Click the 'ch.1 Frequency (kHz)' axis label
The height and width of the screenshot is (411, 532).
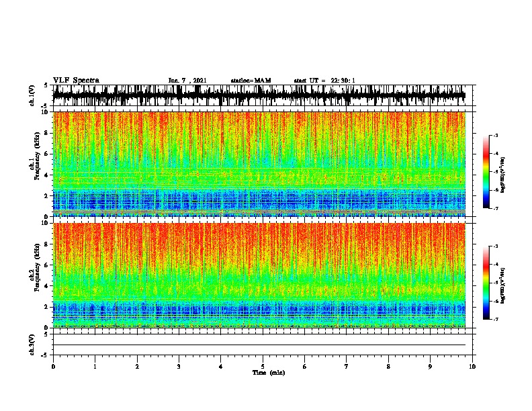click(x=34, y=156)
